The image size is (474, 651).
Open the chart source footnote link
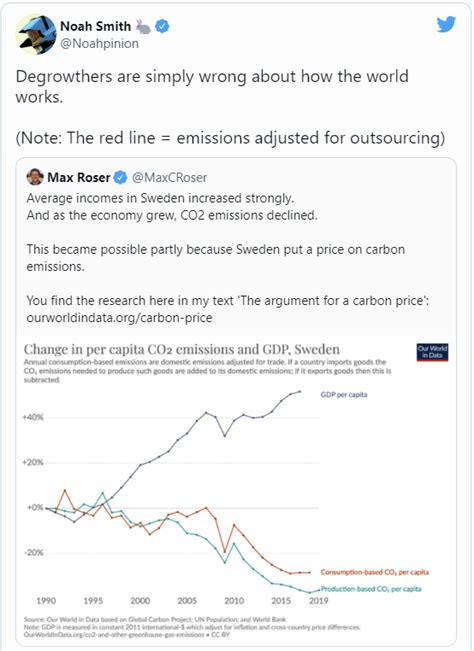coord(115,634)
